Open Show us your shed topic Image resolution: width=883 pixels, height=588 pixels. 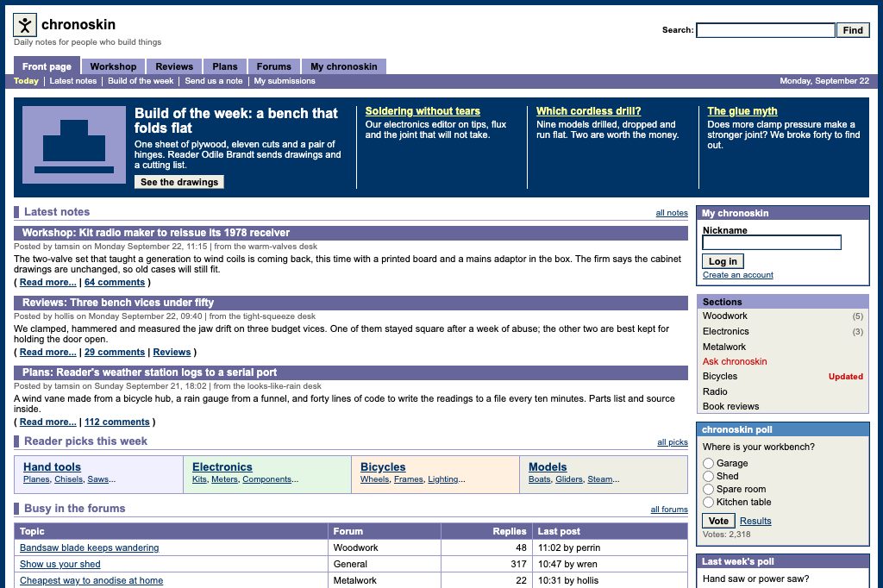pos(59,564)
